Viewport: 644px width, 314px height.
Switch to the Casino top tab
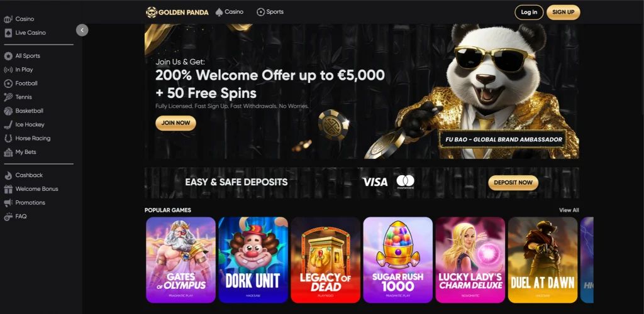230,12
